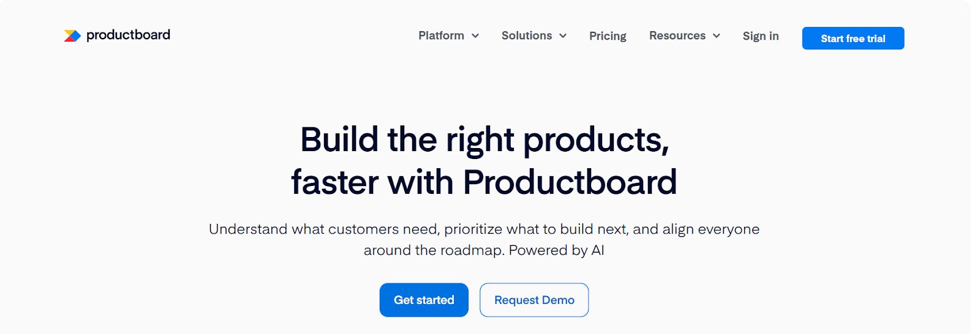Screen dimensions: 980x334
Task: Click the headline line "faster with Productboard"
Action: (x=484, y=182)
